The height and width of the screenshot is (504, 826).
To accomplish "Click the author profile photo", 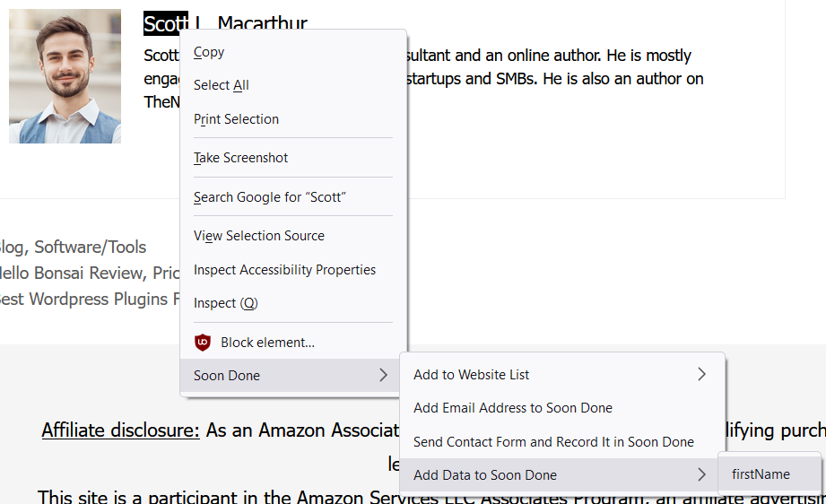I will (65, 76).
